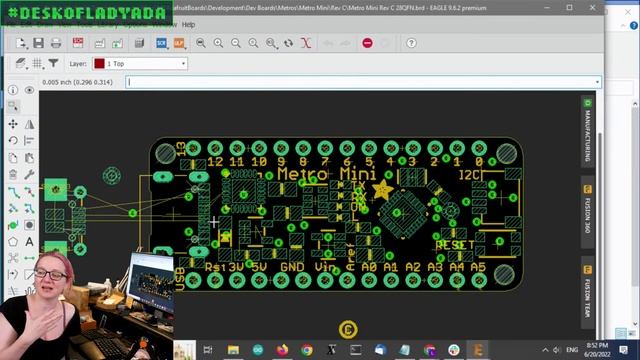The image size is (640, 360).
Task: Redraw the board view
Action: [x=253, y=43]
